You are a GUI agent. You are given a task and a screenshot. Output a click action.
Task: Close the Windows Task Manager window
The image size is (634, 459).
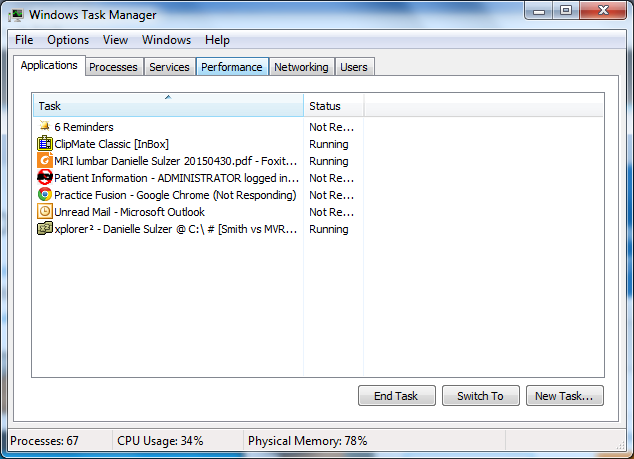tap(603, 11)
